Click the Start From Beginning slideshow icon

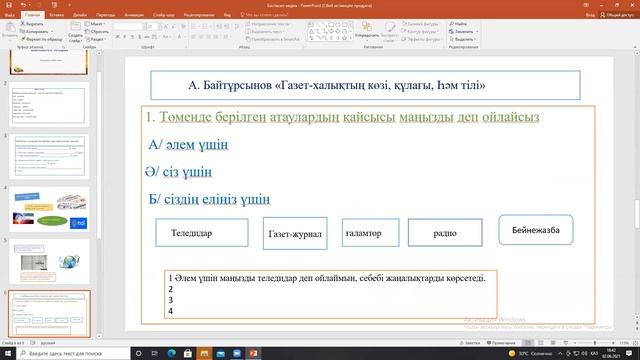click(54, 5)
